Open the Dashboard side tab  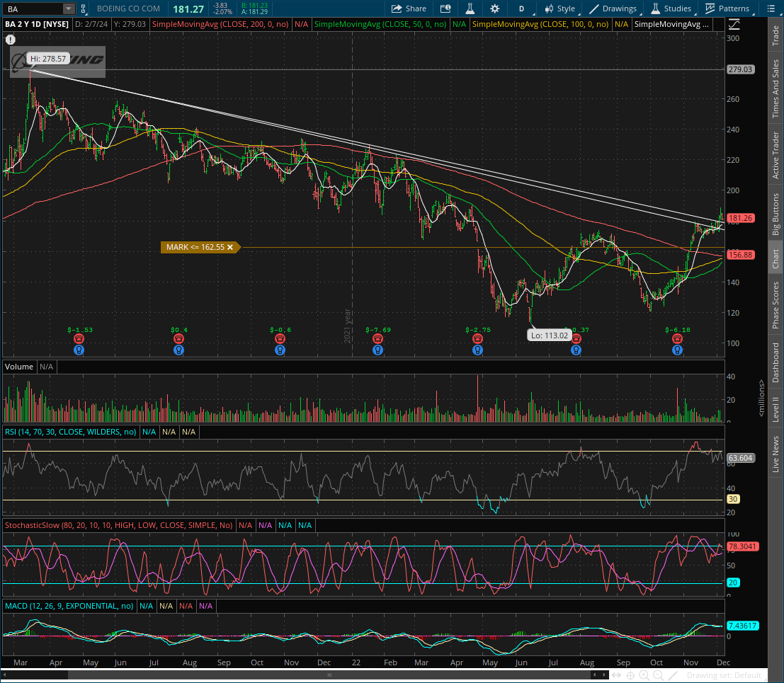[x=776, y=363]
